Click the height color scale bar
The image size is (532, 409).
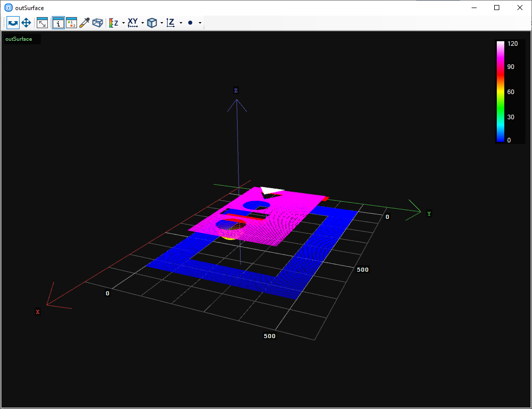[500, 92]
